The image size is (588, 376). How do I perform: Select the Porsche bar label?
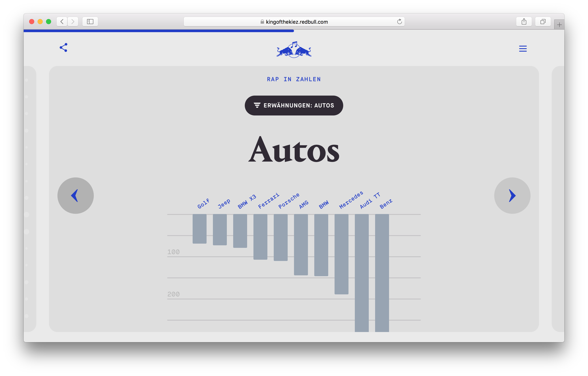pyautogui.click(x=289, y=201)
